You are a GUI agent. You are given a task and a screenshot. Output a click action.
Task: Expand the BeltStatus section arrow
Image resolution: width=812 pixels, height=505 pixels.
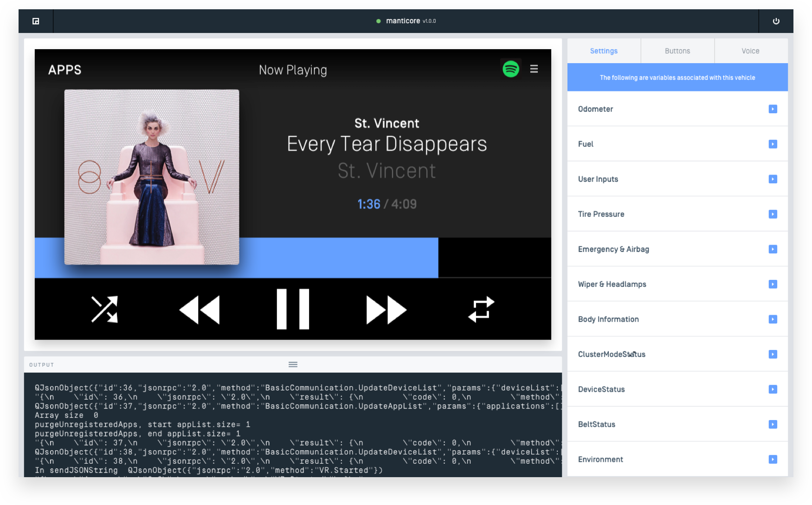pyautogui.click(x=773, y=424)
